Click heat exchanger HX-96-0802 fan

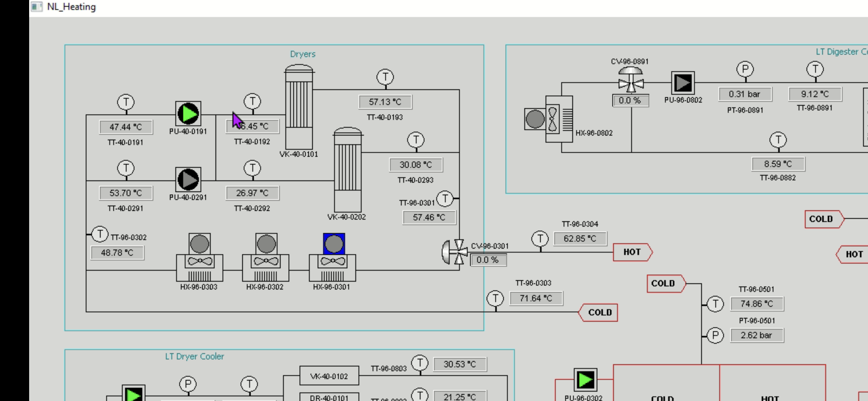(x=553, y=119)
